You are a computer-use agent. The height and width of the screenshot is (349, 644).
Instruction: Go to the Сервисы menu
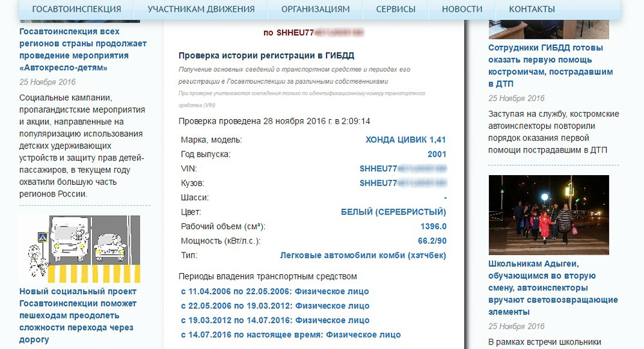(395, 9)
